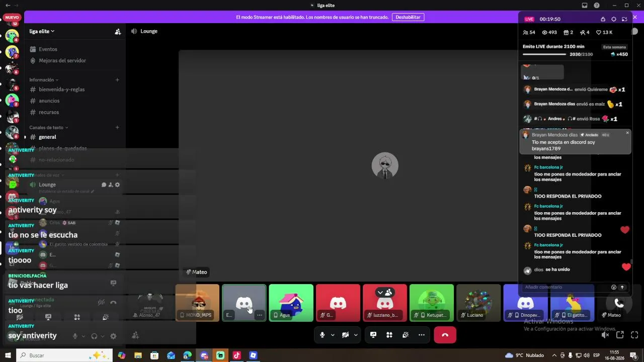Click the gifts count stat showing 2
This screenshot has width=644, height=362.
[569, 33]
